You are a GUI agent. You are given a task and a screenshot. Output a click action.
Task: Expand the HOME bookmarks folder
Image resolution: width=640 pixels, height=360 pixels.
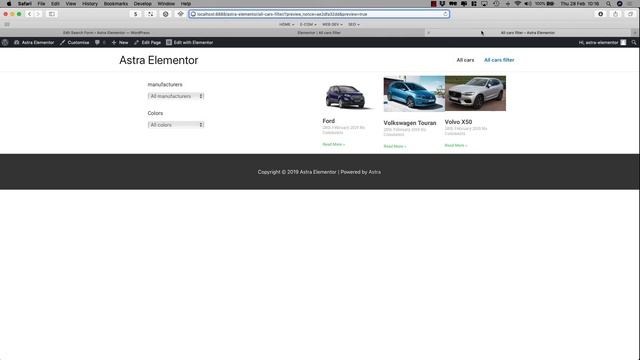[287, 24]
